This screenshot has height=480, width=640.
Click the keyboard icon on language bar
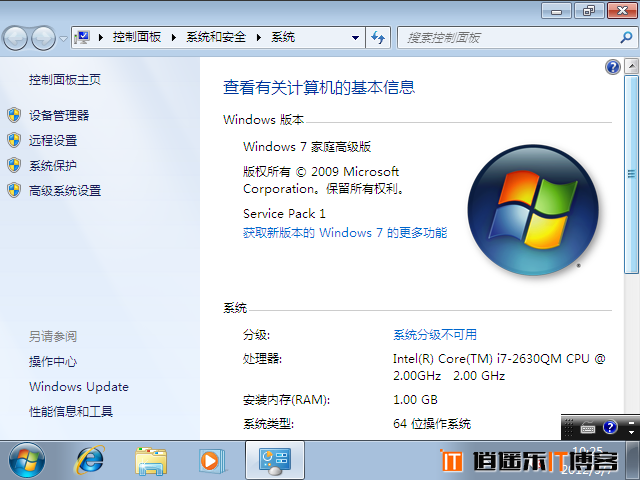pyautogui.click(x=588, y=428)
